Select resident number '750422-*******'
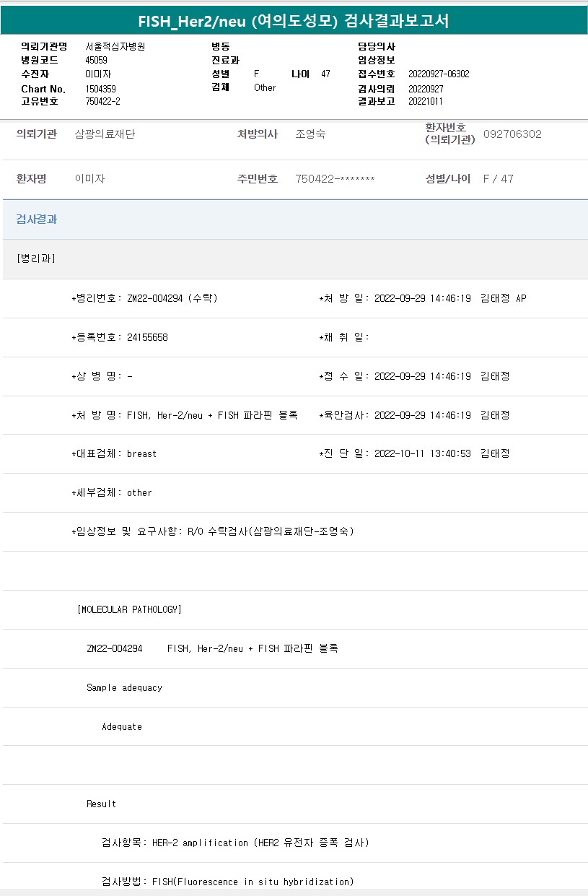The width and height of the screenshot is (588, 896). pos(335,178)
